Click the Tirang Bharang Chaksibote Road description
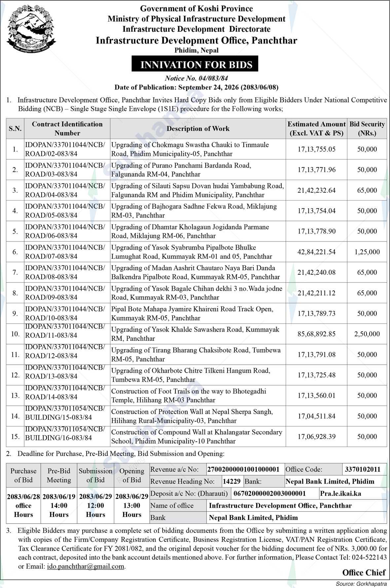The image size is (390, 588). coord(196,354)
